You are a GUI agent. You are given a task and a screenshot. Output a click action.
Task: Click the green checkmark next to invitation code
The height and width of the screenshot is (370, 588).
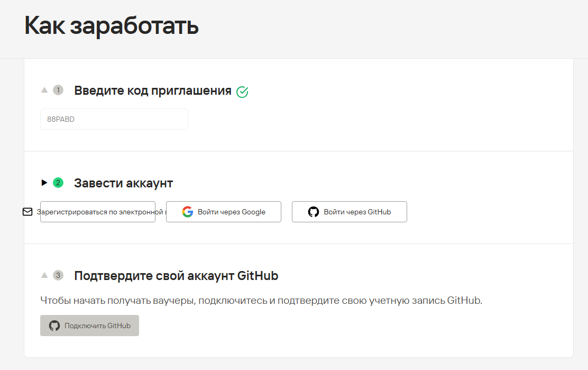click(242, 92)
